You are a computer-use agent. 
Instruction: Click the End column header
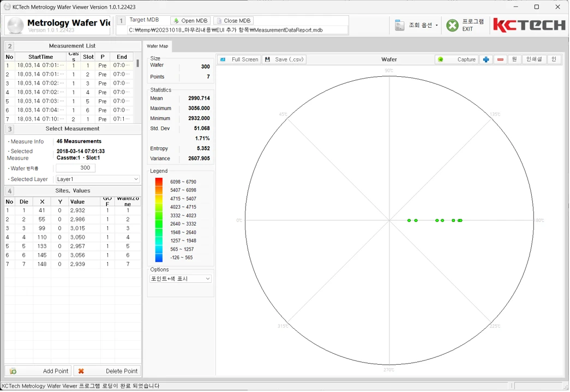click(122, 57)
